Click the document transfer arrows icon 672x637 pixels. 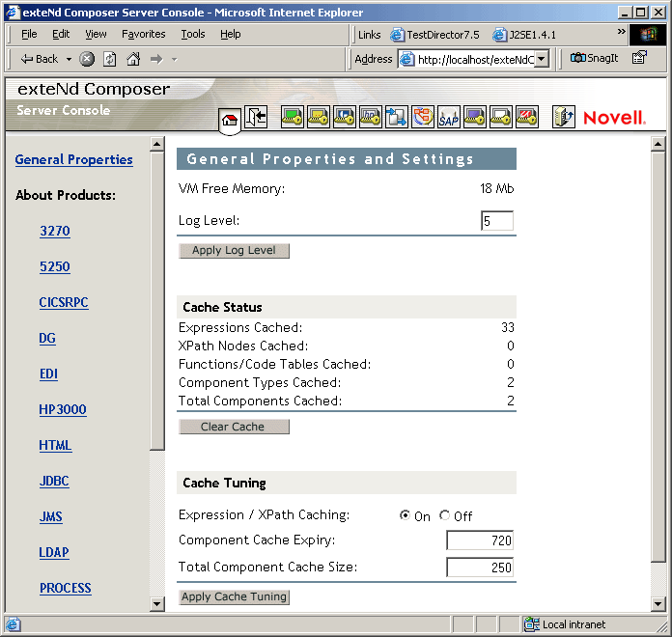397,117
